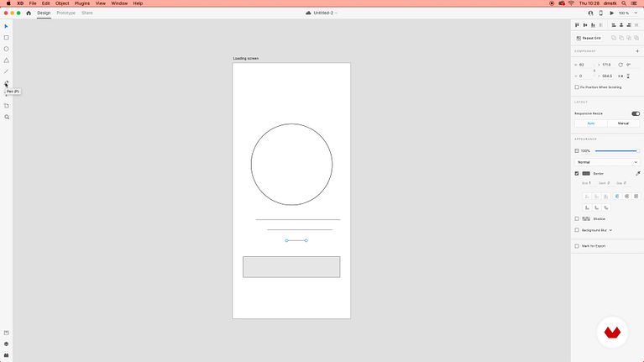The height and width of the screenshot is (362, 644).
Task: Click the Home icon in the toolbar
Action: pos(29,13)
